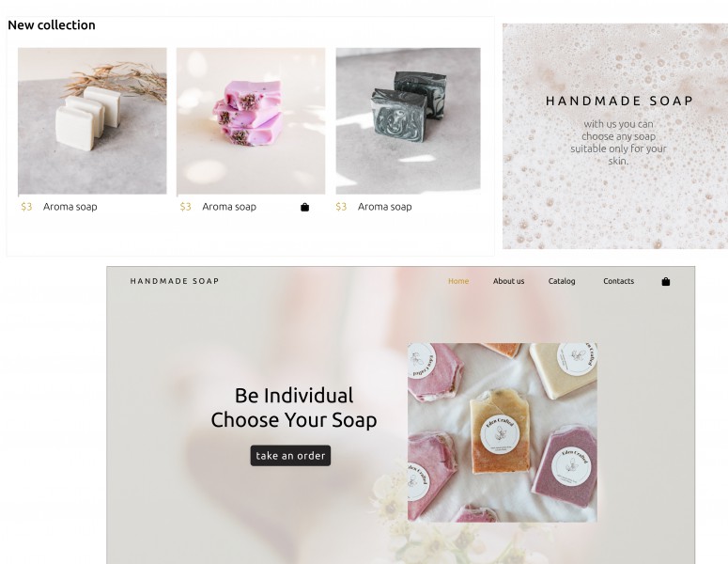Add pink Aroma soap via bag icon
Image resolution: width=728 pixels, height=564 pixels.
pos(304,207)
